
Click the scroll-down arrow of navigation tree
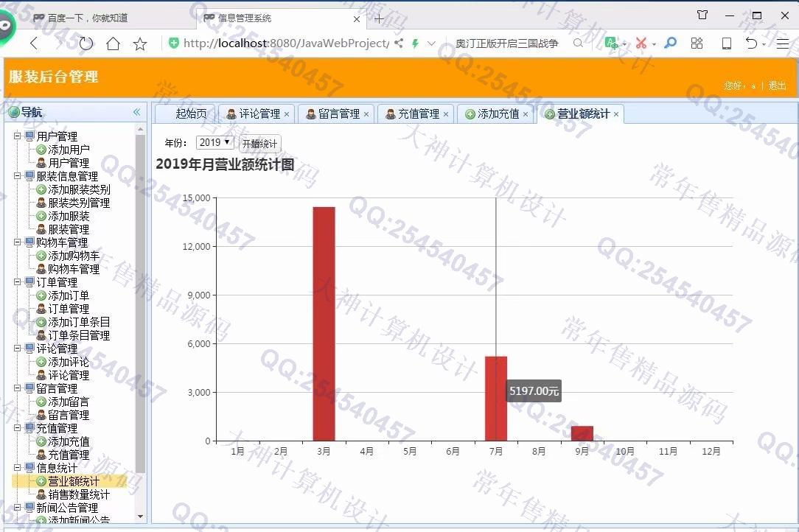pos(141,517)
